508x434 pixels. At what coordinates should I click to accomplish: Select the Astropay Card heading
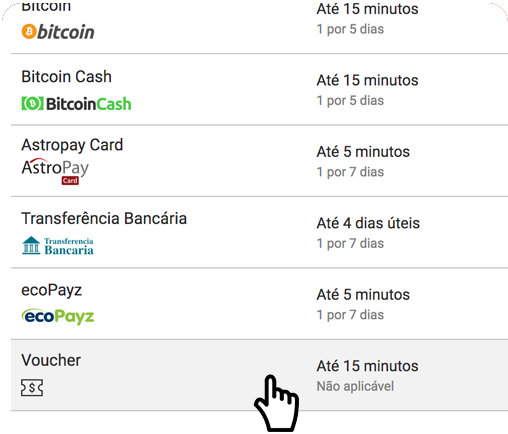click(72, 145)
